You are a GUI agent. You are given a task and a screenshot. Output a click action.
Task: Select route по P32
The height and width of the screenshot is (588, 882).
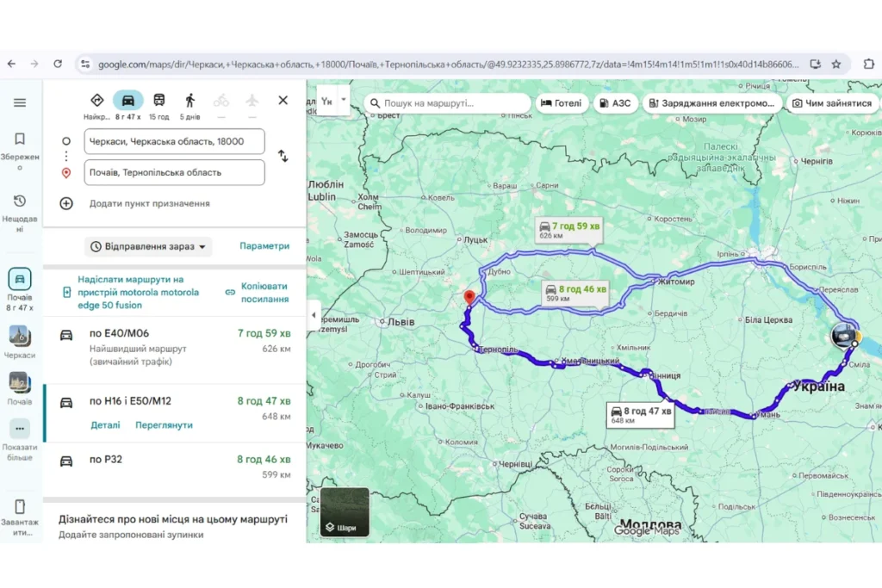point(174,467)
